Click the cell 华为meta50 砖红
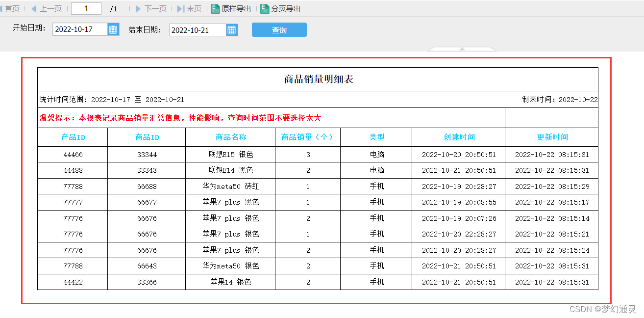 [231, 186]
